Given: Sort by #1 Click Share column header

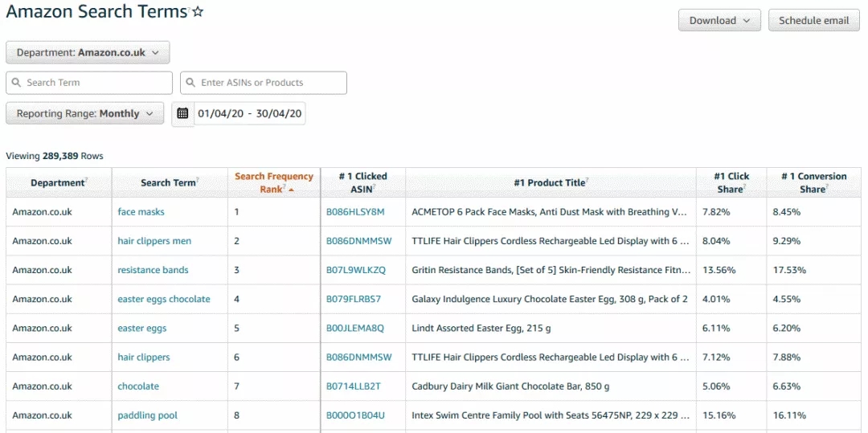Looking at the screenshot, I should pyautogui.click(x=731, y=182).
